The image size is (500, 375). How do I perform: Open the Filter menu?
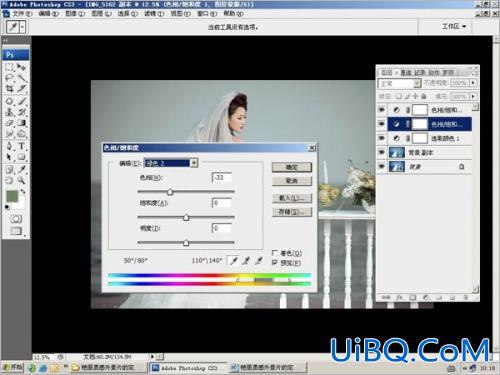[154, 14]
